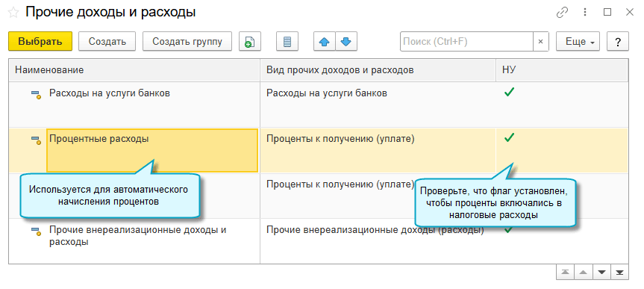Move item up with blue up arrow
Image resolution: width=644 pixels, height=289 pixels.
(x=325, y=42)
